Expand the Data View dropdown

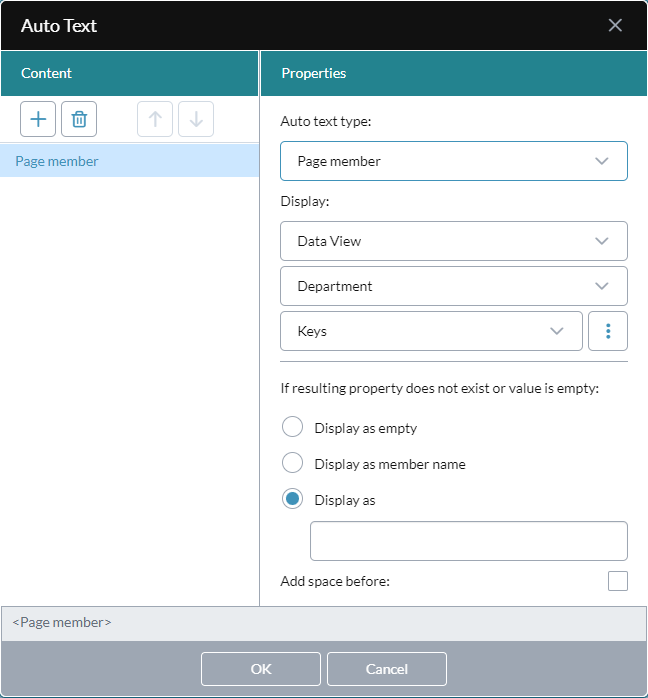tap(454, 241)
